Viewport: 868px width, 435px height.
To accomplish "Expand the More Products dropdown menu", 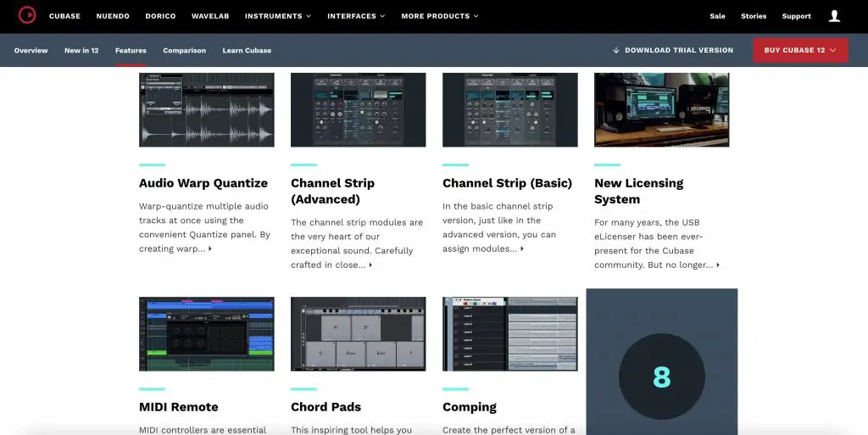I will tap(440, 16).
